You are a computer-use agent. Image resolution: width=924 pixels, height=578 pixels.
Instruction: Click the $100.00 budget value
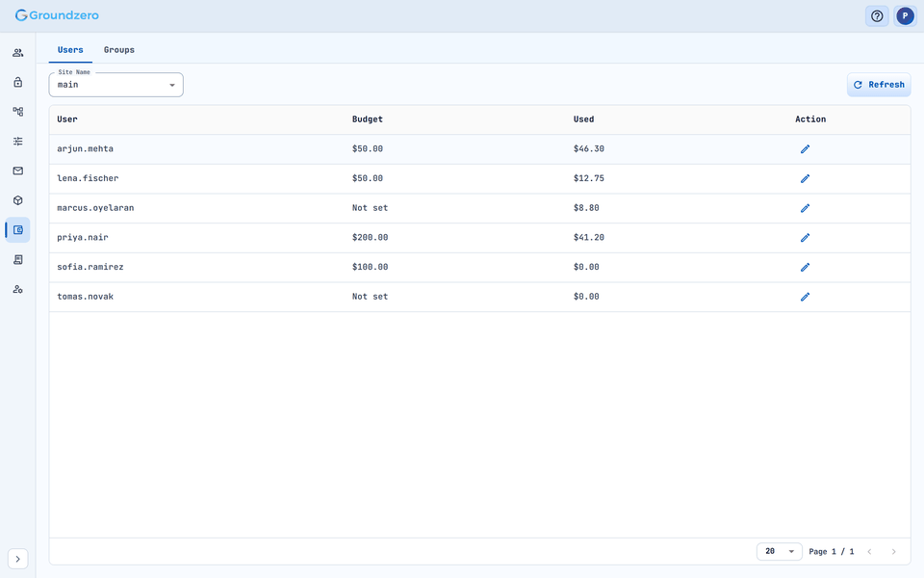click(x=370, y=267)
